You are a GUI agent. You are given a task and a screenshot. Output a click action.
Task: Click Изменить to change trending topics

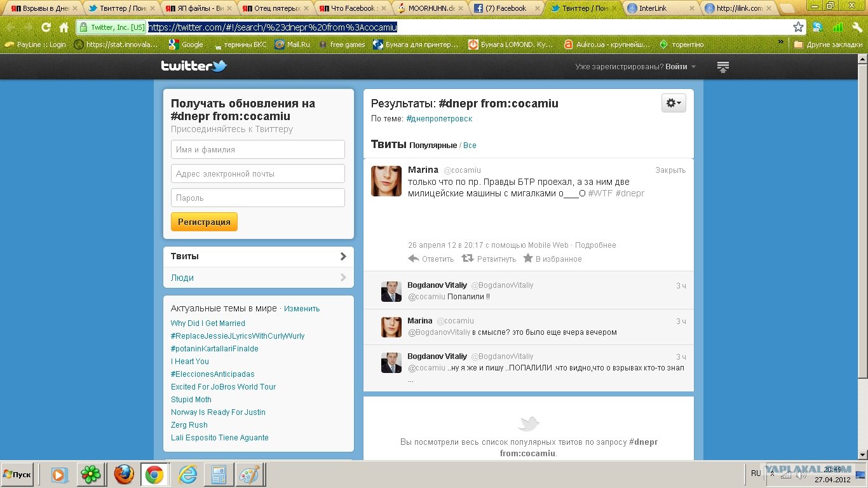(302, 309)
